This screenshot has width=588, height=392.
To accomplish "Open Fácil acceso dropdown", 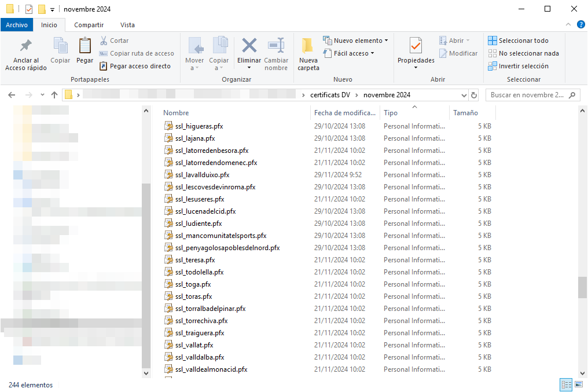I will coord(349,53).
